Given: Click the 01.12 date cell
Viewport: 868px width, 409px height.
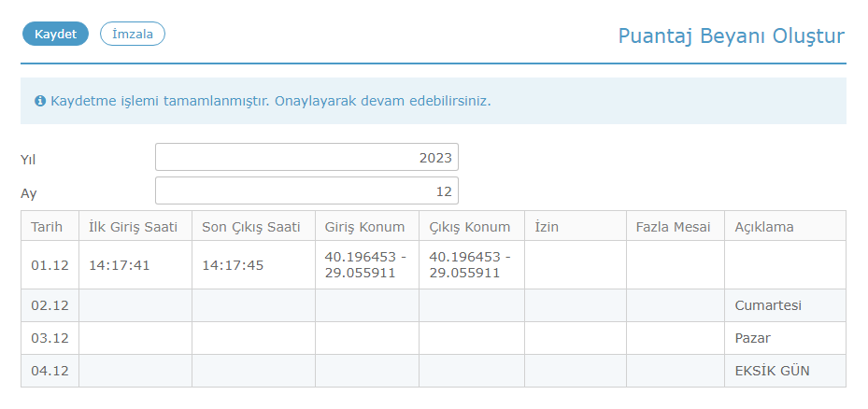Looking at the screenshot, I should click(50, 264).
